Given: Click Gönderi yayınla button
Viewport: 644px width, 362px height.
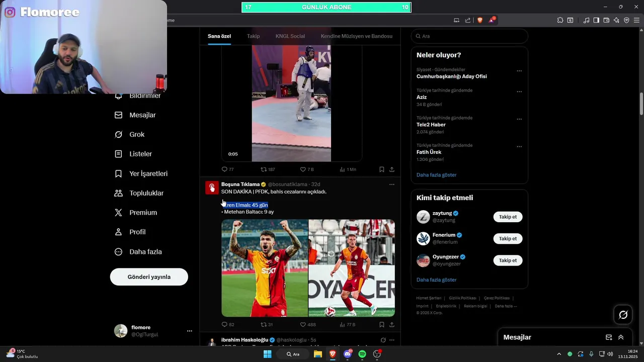Looking at the screenshot, I should click(149, 277).
